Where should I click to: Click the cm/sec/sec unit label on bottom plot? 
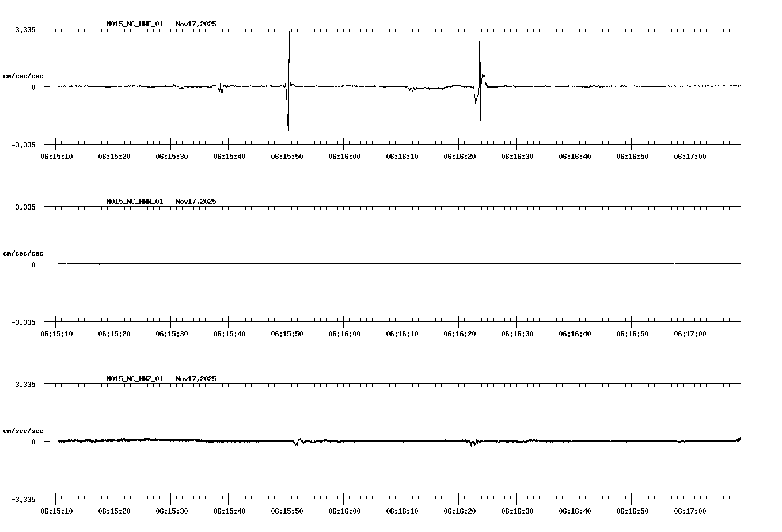coord(23,430)
